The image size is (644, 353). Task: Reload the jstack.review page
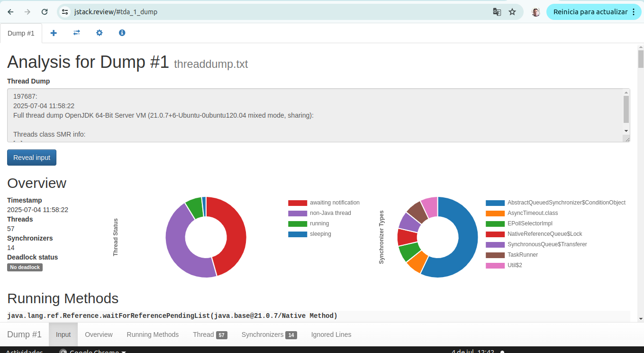click(x=45, y=12)
